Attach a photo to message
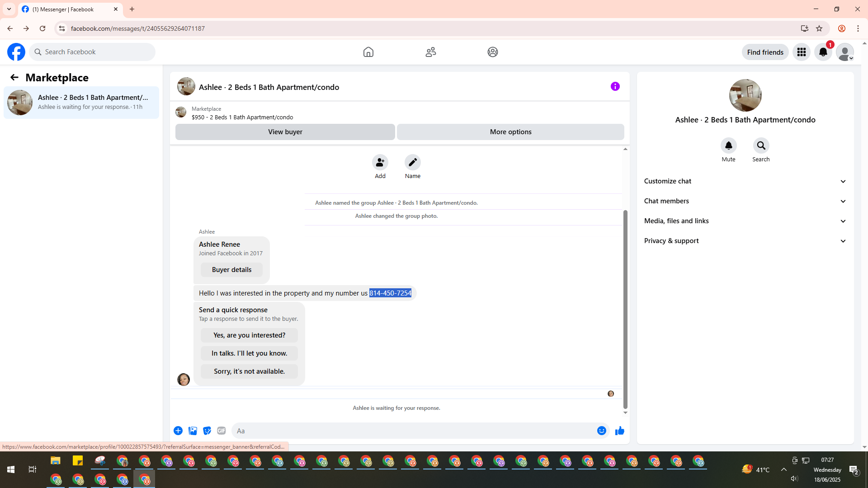 [193, 431]
